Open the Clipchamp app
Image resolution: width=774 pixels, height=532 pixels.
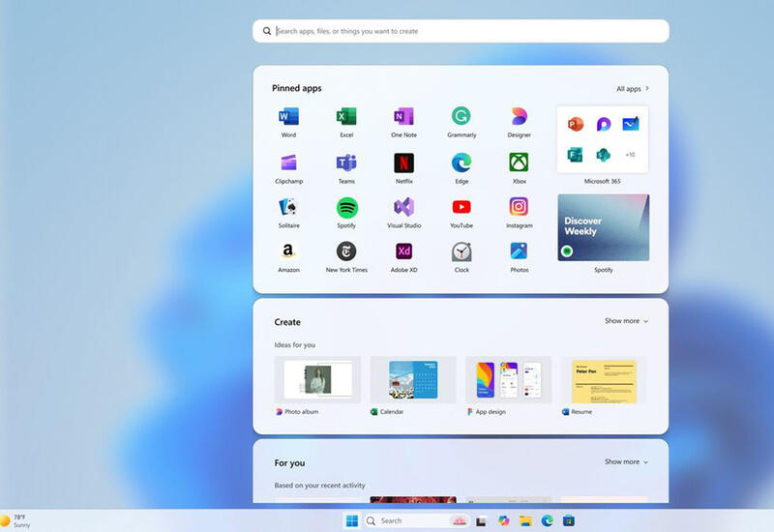[x=288, y=163]
